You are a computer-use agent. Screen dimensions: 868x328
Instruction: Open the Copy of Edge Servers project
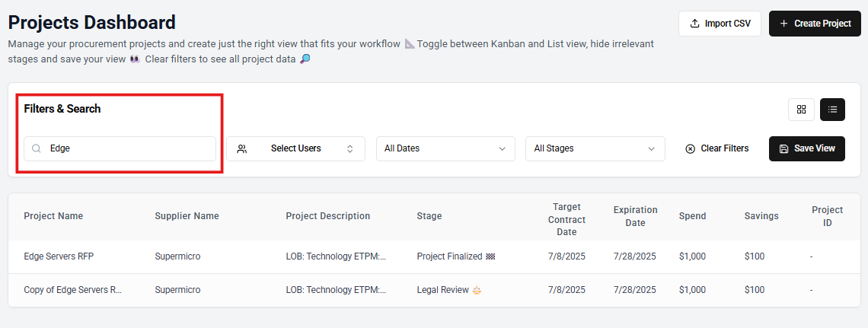[x=72, y=290]
